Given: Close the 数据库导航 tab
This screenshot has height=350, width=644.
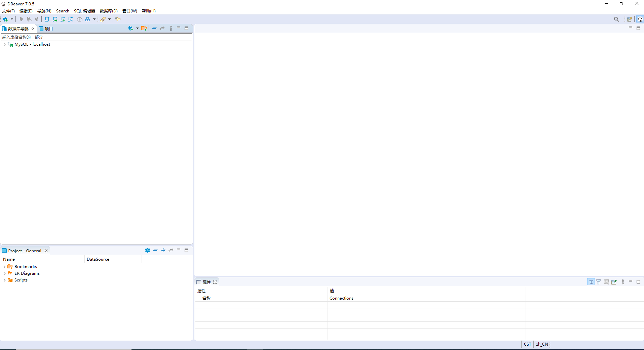Looking at the screenshot, I should [x=33, y=29].
